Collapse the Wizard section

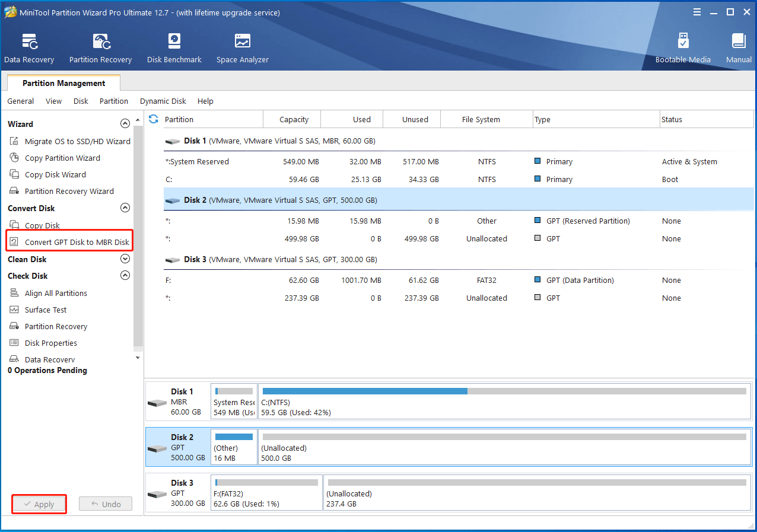click(x=125, y=124)
